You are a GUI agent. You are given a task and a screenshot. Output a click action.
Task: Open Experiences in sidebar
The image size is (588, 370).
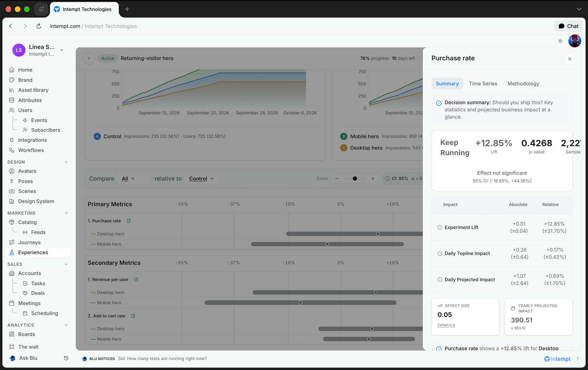38,252
